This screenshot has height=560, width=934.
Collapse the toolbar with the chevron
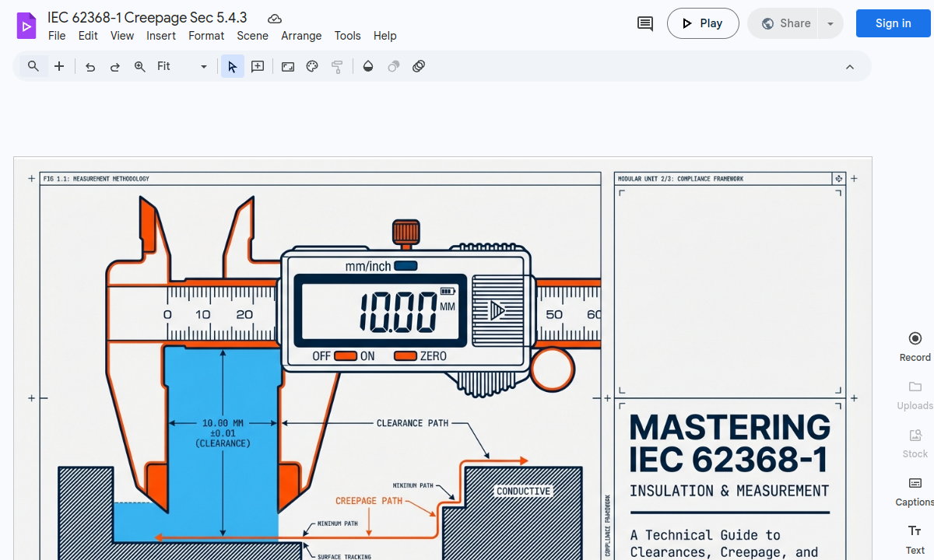(x=850, y=67)
